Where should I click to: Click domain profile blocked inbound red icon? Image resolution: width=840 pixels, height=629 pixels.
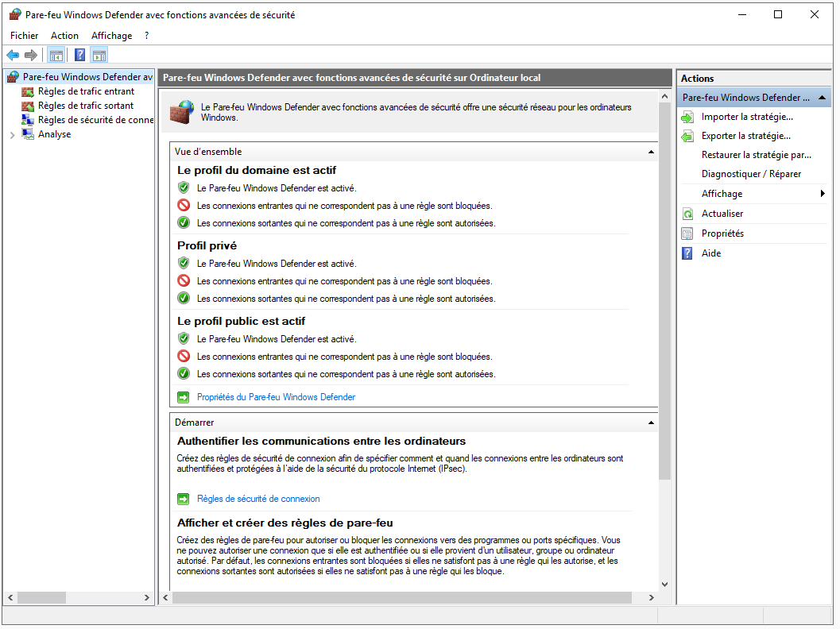[184, 205]
